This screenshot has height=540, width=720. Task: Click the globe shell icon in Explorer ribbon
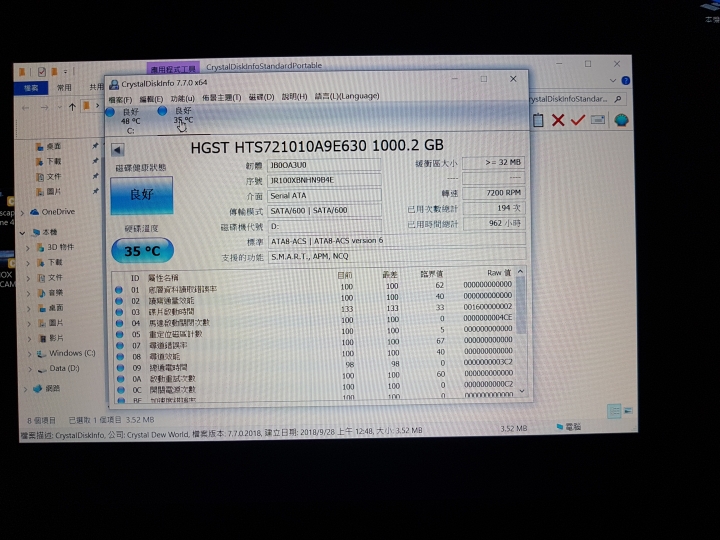(x=621, y=120)
